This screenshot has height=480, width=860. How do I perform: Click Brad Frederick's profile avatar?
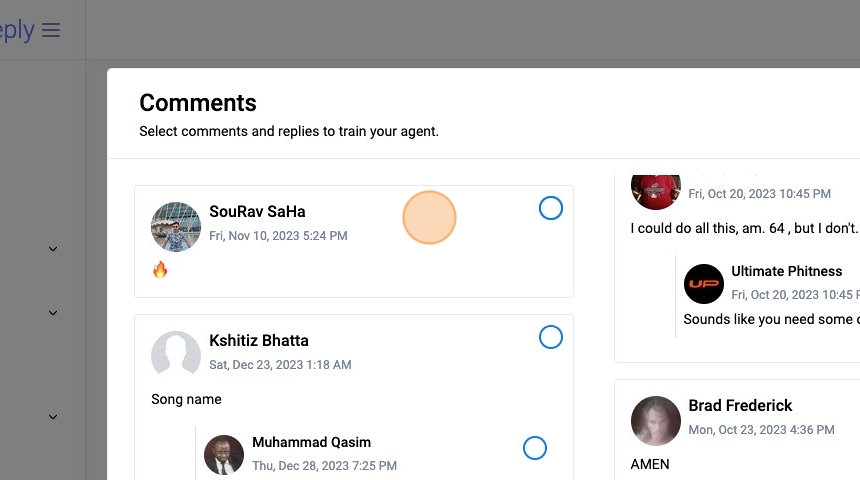(656, 420)
